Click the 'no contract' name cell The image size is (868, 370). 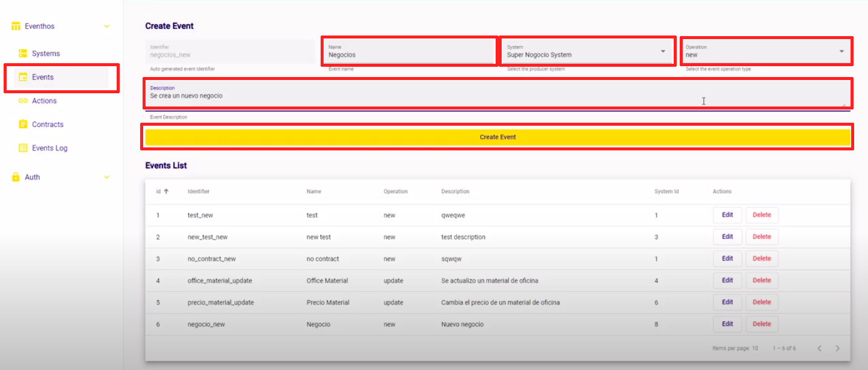323,259
